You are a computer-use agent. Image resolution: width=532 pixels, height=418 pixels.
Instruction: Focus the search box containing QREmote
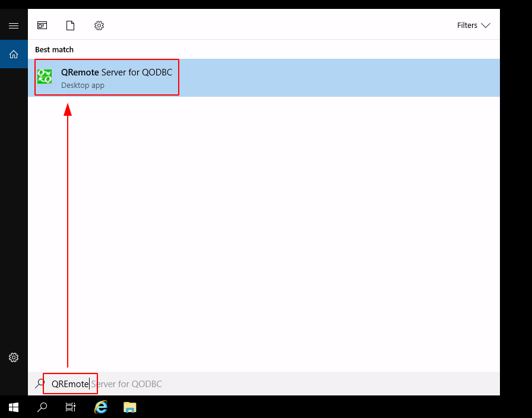tap(264, 384)
